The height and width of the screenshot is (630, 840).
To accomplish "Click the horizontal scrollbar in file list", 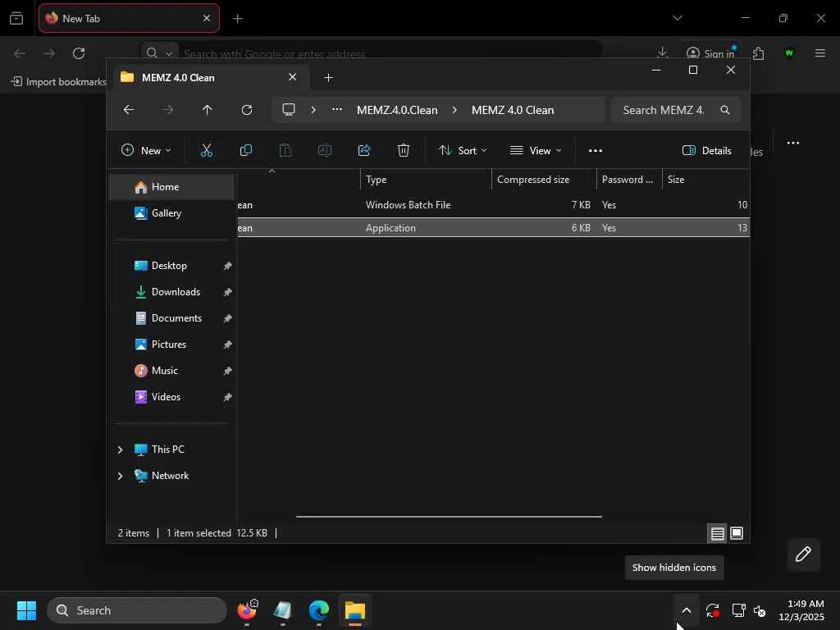I will tap(449, 517).
